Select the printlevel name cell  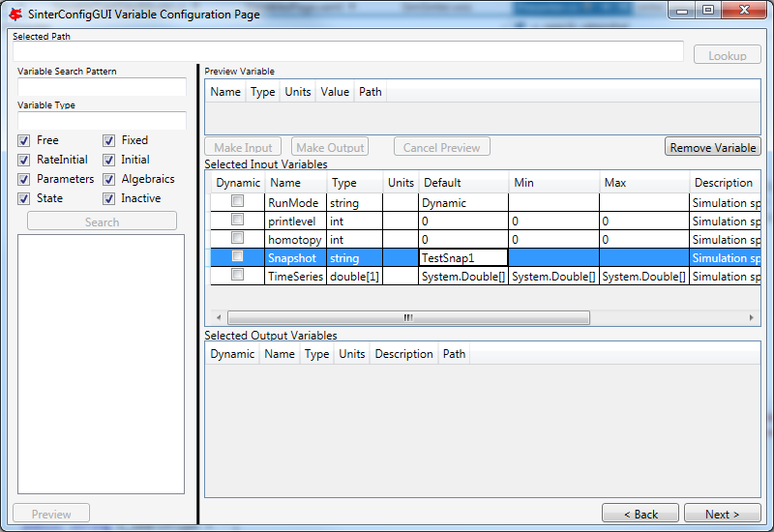coord(296,222)
